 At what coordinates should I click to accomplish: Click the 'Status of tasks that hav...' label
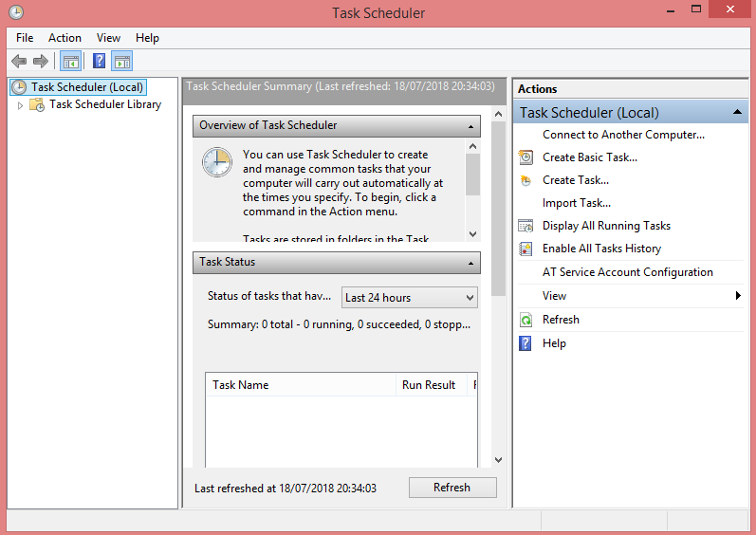tap(269, 296)
